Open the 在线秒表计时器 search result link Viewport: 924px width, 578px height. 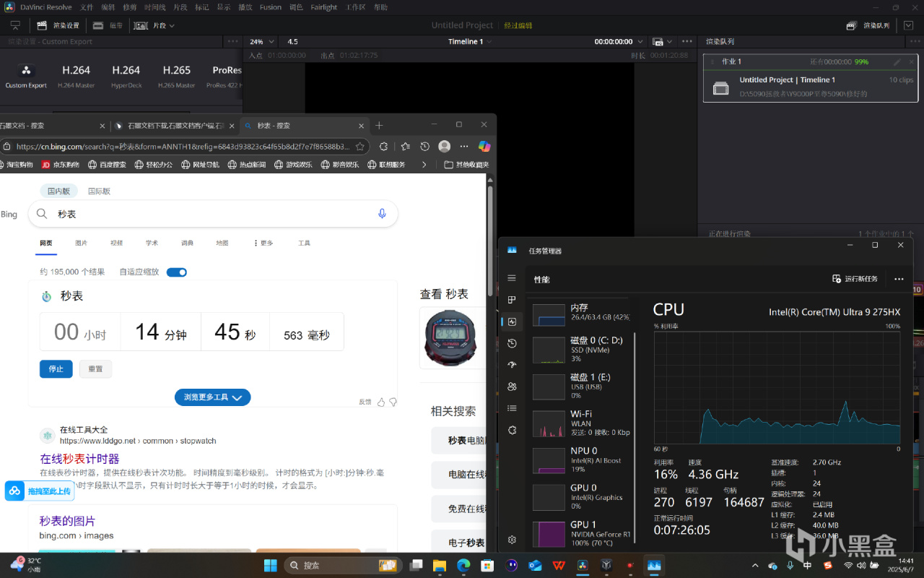click(79, 459)
